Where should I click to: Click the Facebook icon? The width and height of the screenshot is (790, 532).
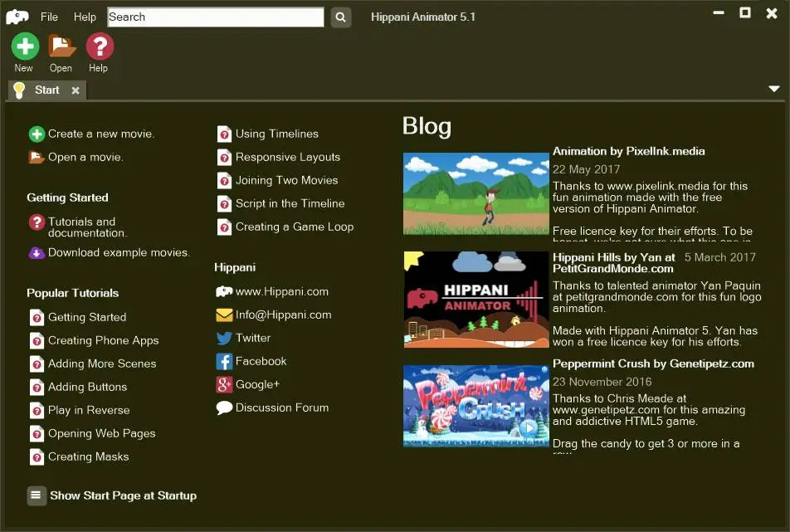click(224, 361)
